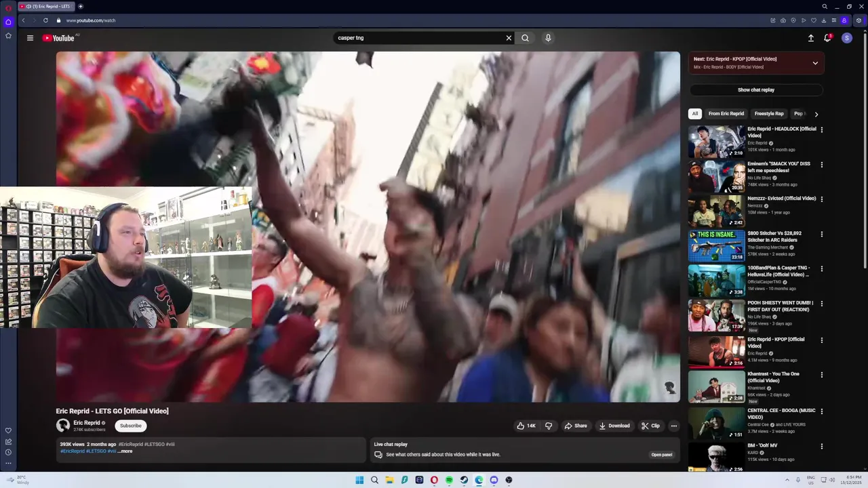868x488 pixels.
Task: Open the YouTube upload/create icon
Action: tap(810, 38)
